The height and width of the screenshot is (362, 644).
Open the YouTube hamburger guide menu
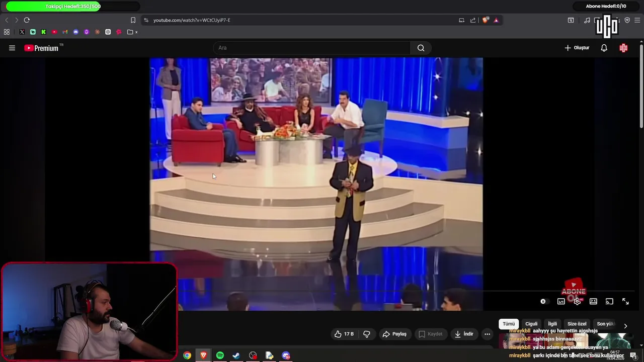pos(12,48)
